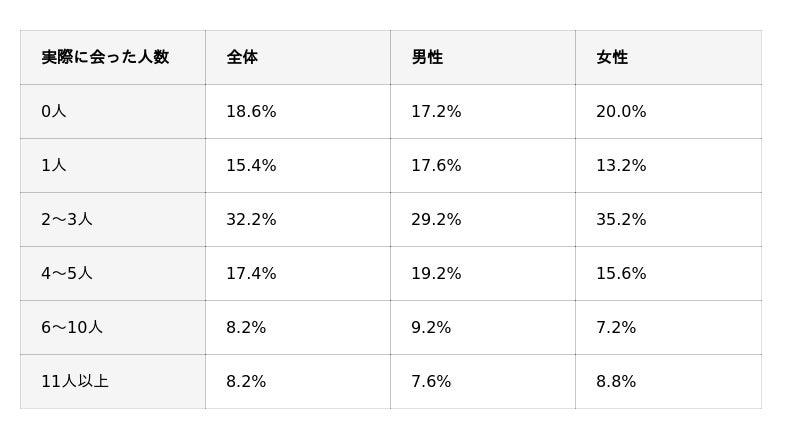Select the 全体 column header
Viewport: 800px width, 439px height.
298,57
